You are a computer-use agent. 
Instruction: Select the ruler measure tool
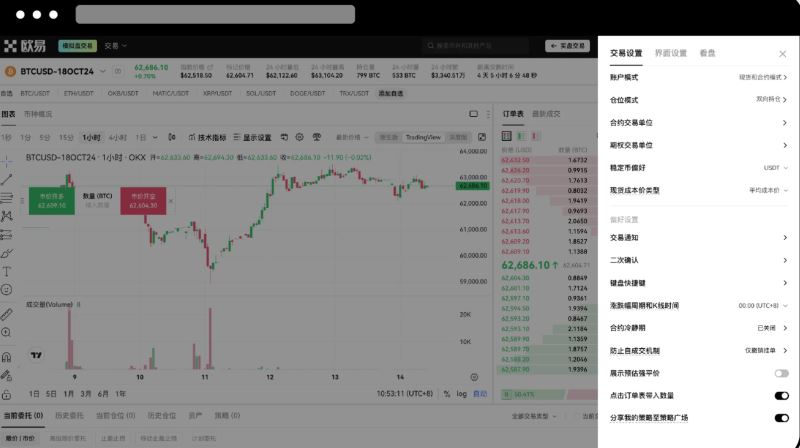point(7,314)
